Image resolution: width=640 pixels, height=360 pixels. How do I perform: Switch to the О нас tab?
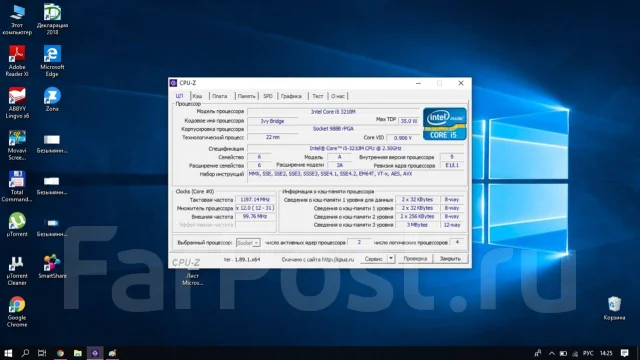point(338,96)
